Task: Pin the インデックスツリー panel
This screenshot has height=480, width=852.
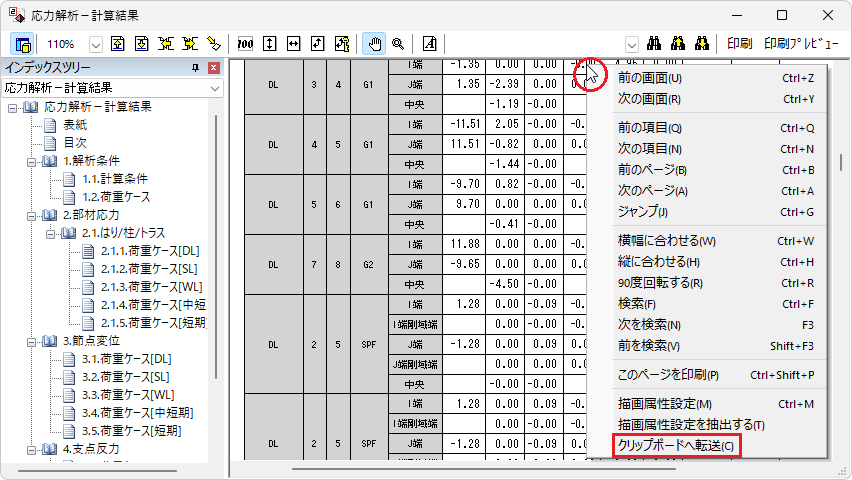Action: [196, 68]
